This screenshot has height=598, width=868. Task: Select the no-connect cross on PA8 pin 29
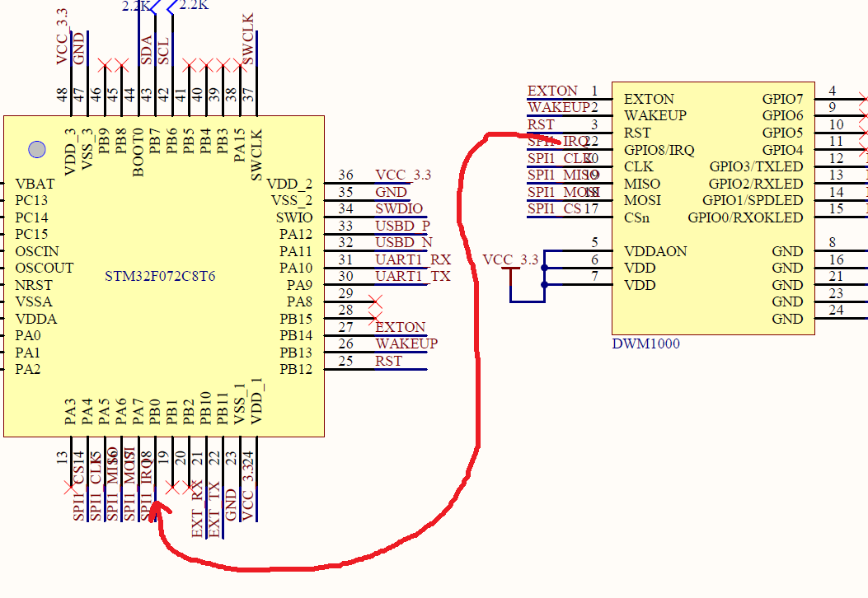pos(375,301)
